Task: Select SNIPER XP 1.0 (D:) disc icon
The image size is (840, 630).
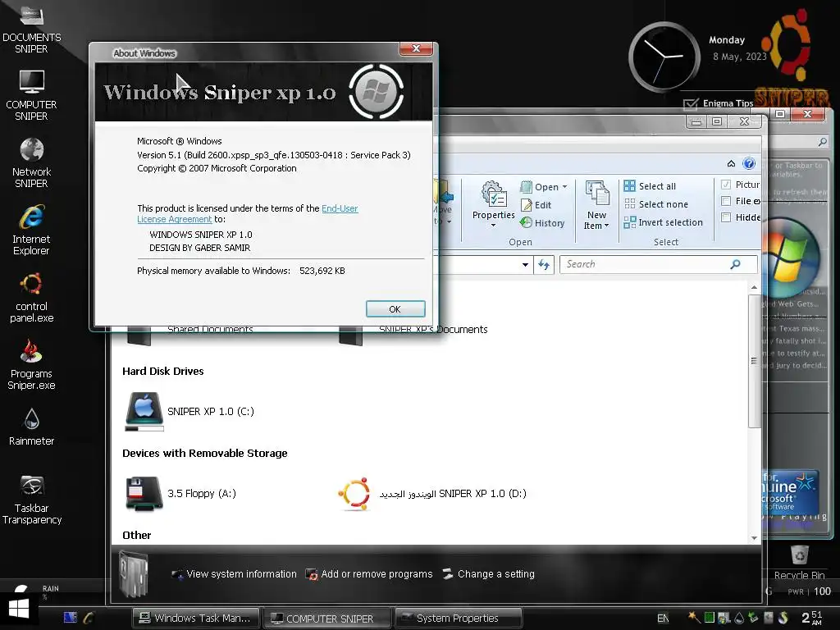Action: [354, 493]
